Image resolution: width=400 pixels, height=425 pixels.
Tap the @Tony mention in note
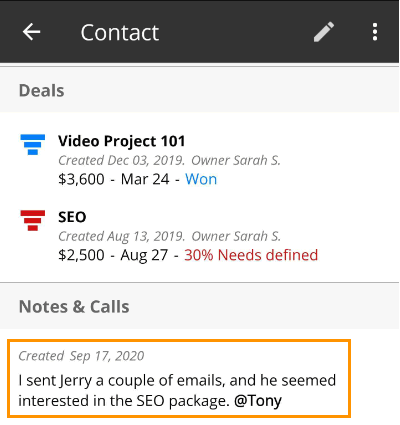(258, 401)
